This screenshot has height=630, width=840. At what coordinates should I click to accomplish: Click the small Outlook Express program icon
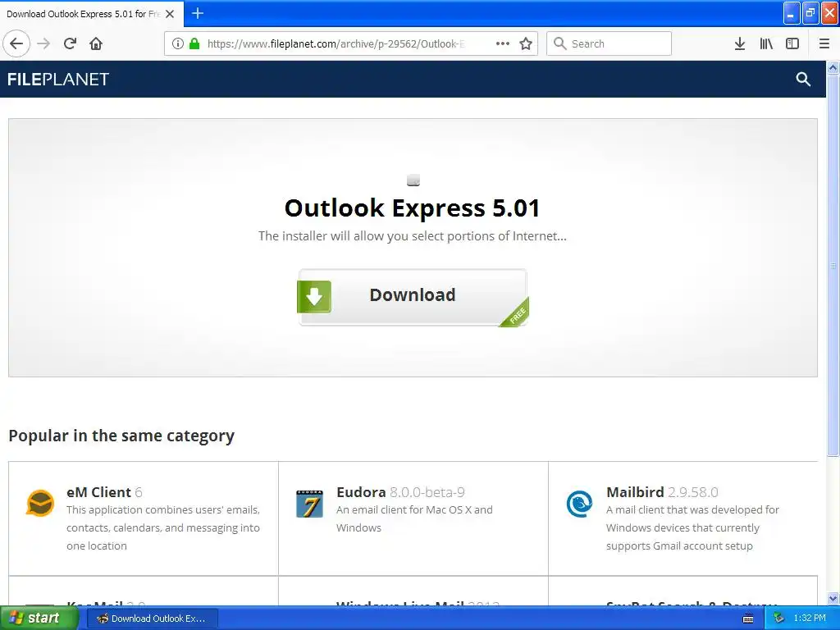click(x=413, y=180)
